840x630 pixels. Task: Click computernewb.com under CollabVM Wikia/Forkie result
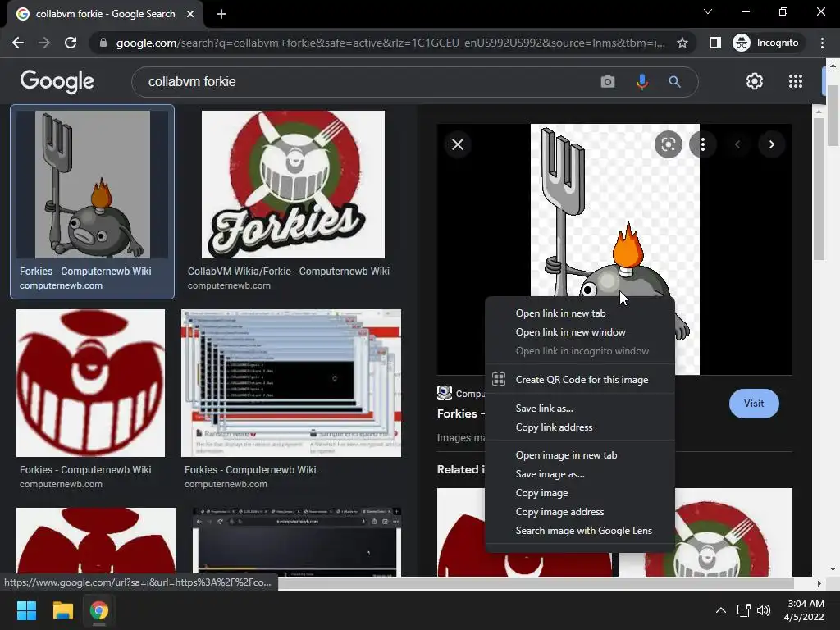point(229,285)
